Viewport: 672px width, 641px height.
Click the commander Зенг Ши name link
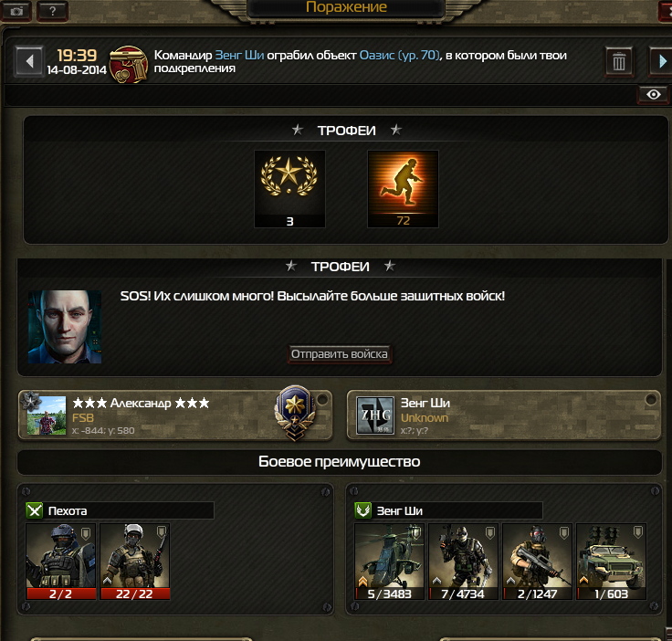[x=239, y=56]
